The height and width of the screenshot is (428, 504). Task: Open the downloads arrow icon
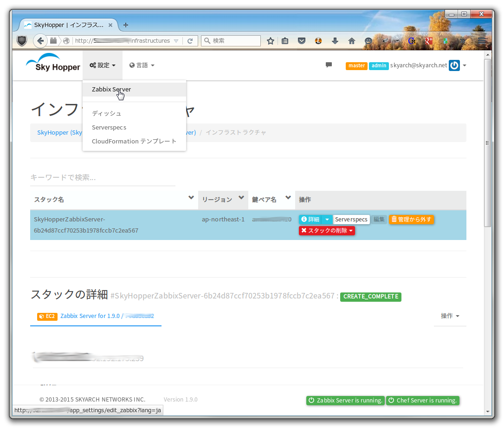pyautogui.click(x=335, y=41)
